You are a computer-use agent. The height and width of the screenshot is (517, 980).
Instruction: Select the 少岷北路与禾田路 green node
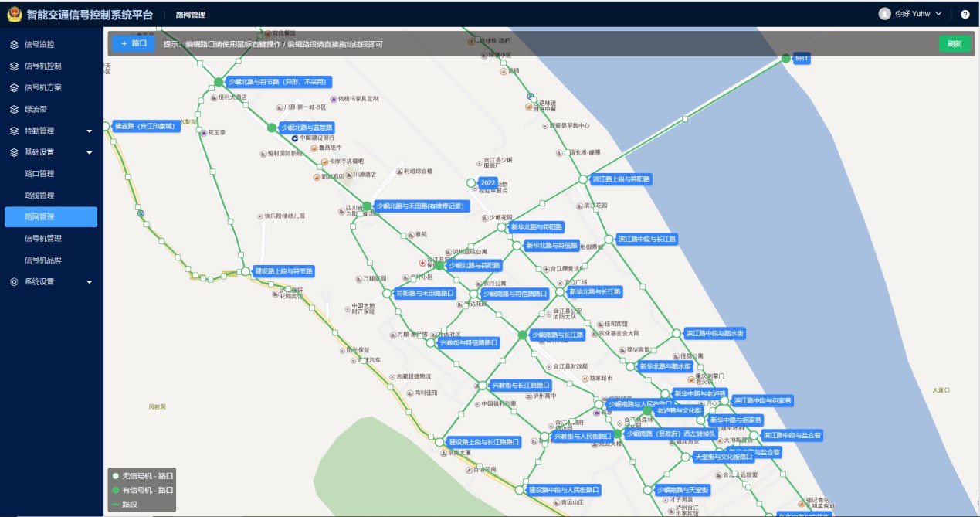(367, 206)
